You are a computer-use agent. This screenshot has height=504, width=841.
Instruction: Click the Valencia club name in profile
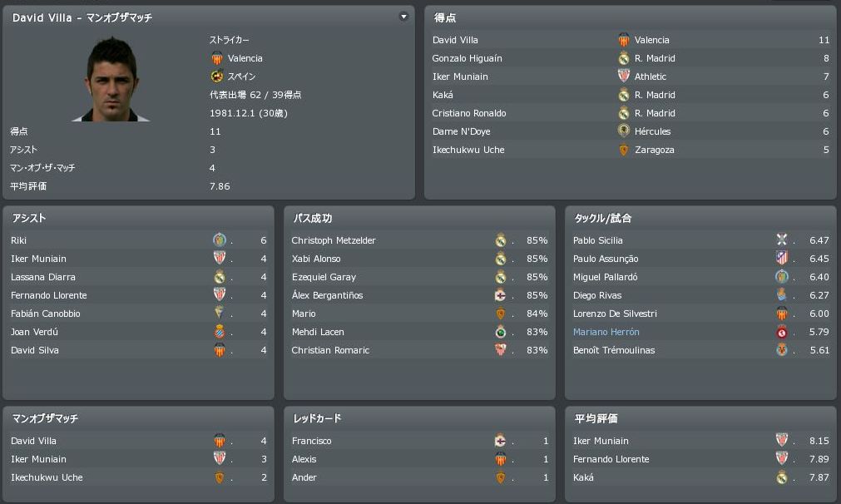[x=245, y=58]
